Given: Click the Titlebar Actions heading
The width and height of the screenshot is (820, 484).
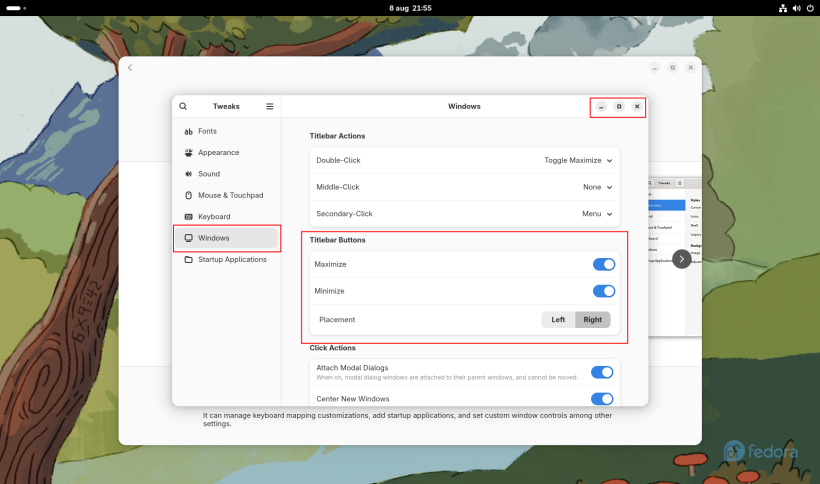Looking at the screenshot, I should [x=337, y=136].
